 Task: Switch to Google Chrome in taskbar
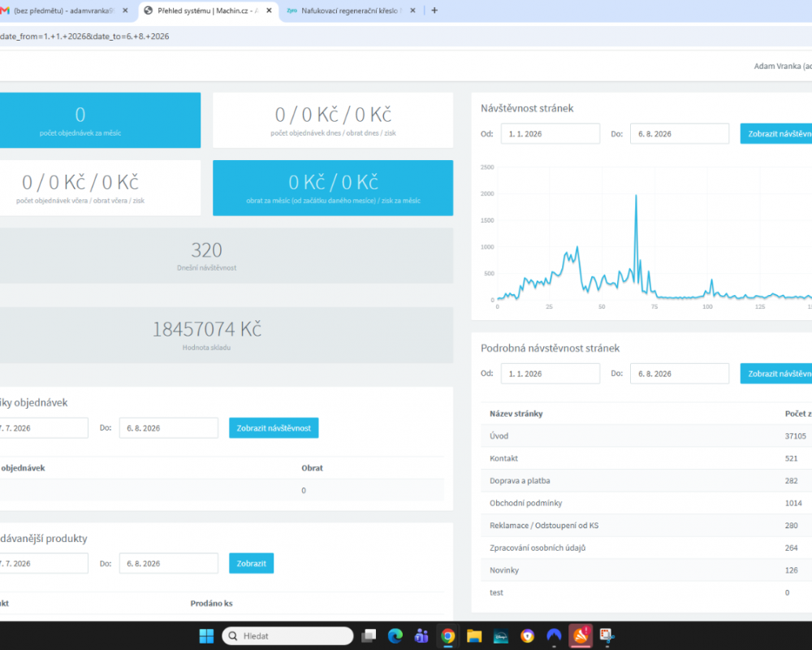tap(448, 635)
